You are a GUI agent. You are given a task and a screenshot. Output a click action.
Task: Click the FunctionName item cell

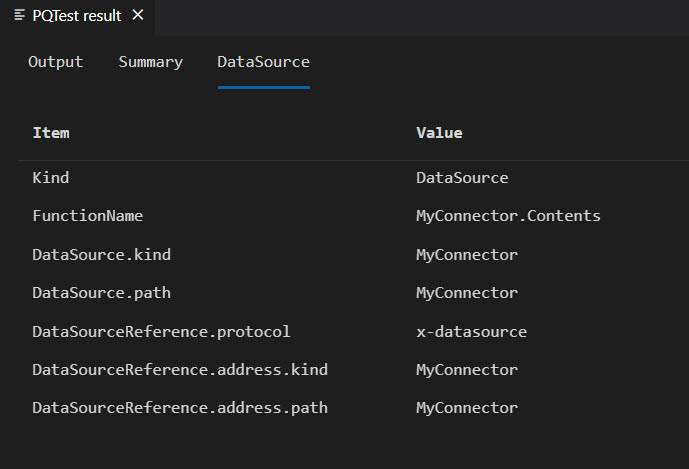(x=88, y=216)
